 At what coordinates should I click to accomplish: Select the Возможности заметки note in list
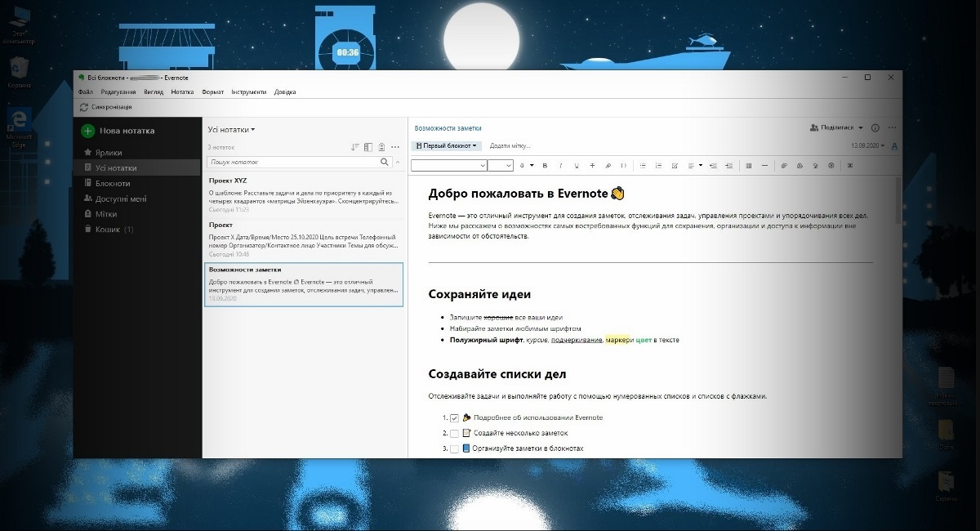[304, 284]
